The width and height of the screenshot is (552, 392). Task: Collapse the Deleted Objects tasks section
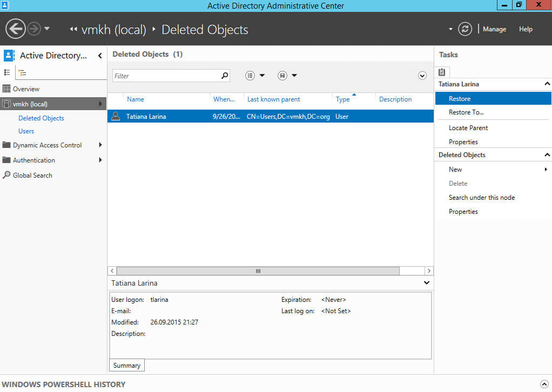pyautogui.click(x=547, y=155)
